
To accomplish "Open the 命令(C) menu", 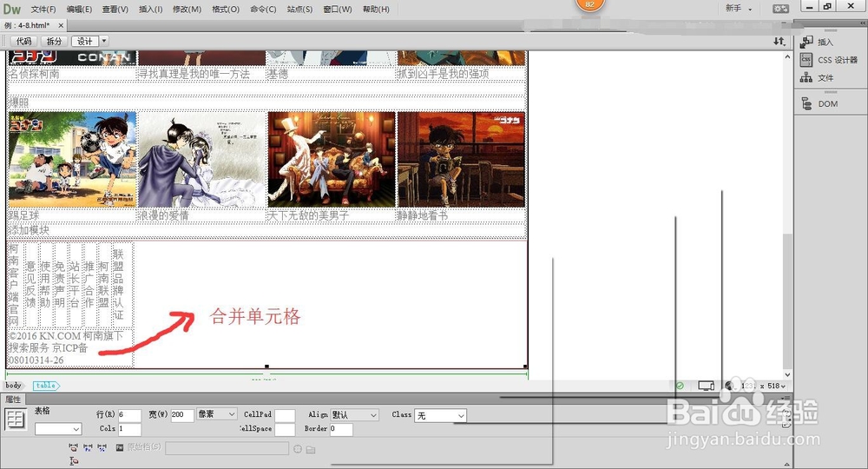I will (x=263, y=10).
